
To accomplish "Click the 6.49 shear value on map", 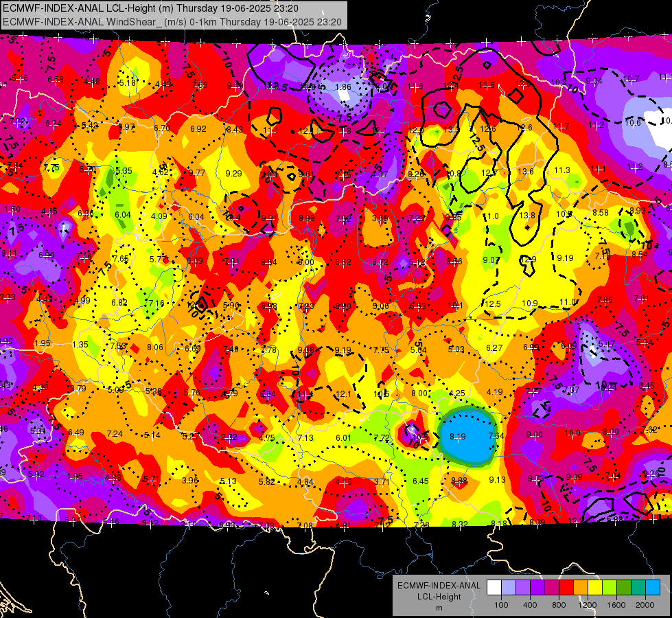I will [x=76, y=433].
